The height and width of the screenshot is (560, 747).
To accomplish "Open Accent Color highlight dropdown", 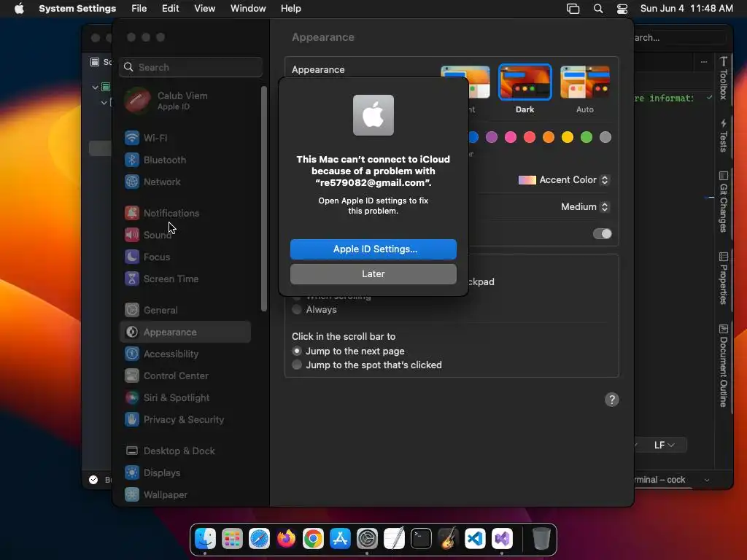I will (x=564, y=180).
